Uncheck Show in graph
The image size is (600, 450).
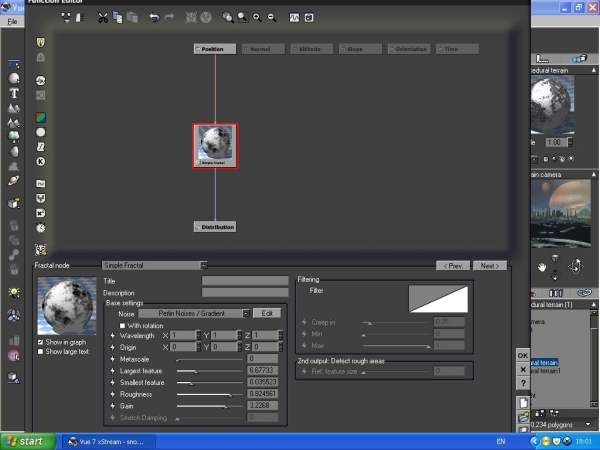[40, 342]
